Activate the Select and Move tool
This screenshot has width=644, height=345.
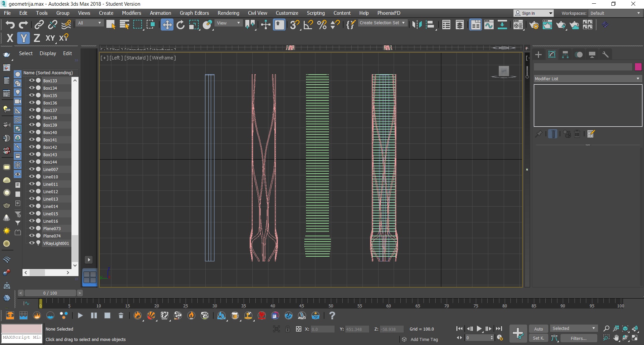(167, 25)
